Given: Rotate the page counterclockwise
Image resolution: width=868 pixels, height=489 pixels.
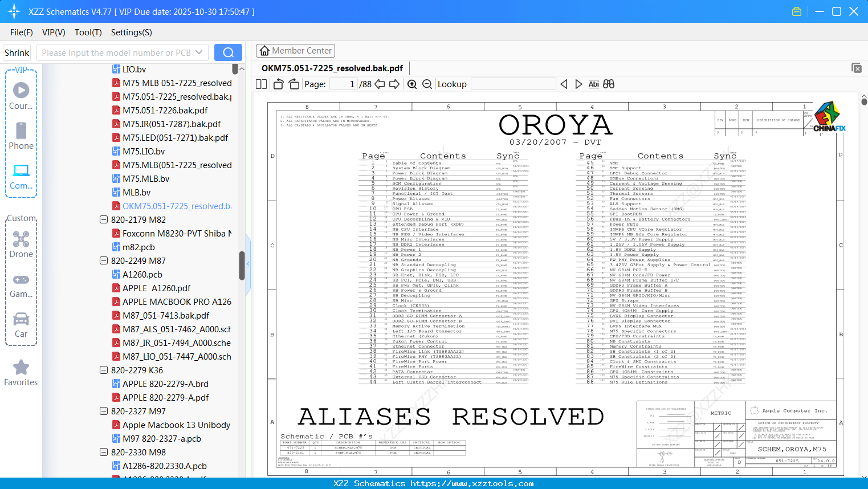Looking at the screenshot, I should pyautogui.click(x=279, y=84).
